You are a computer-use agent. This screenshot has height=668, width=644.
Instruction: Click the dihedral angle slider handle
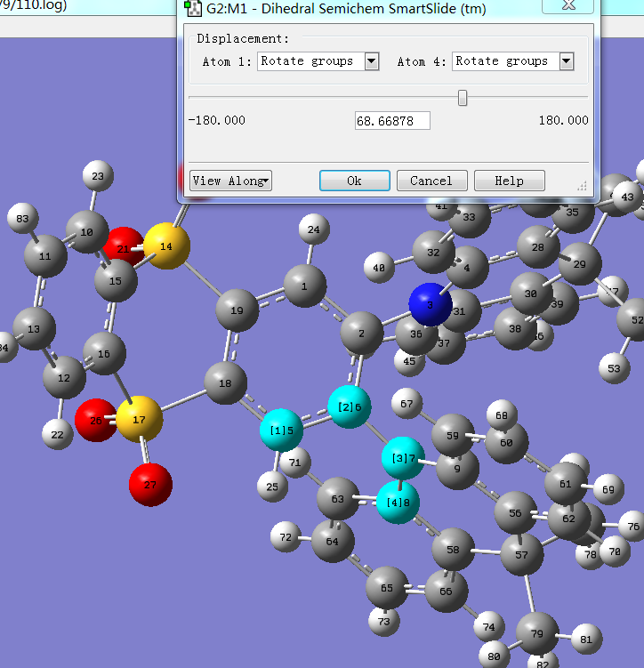463,98
